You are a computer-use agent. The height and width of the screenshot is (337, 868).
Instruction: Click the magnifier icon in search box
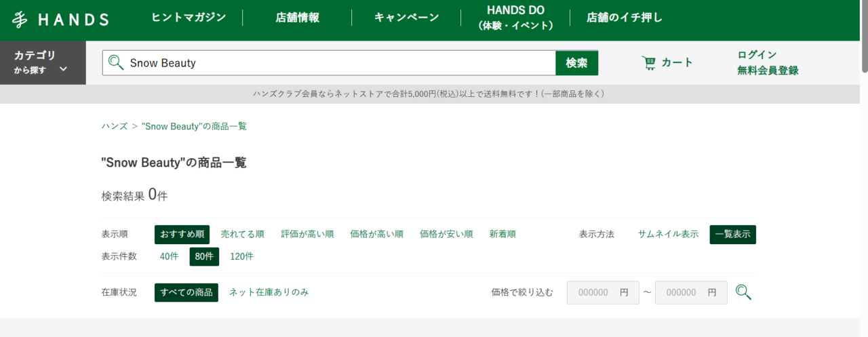coord(116,63)
